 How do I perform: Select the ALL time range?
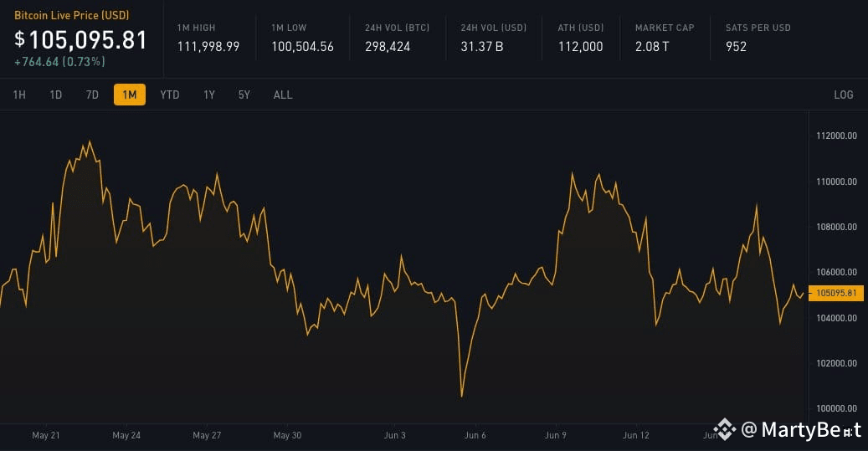[283, 95]
